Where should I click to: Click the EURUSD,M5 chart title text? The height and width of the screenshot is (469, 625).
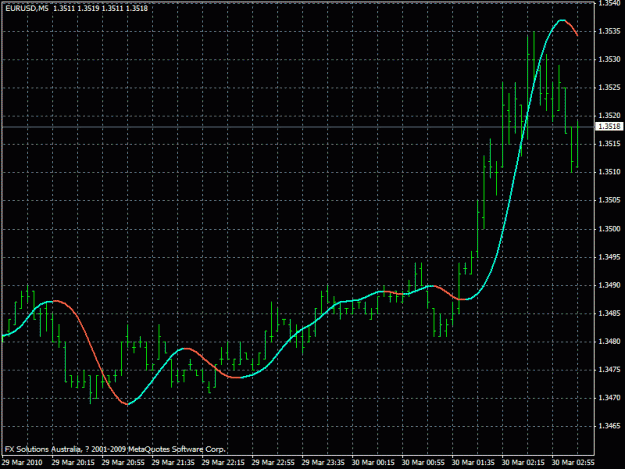27,8
